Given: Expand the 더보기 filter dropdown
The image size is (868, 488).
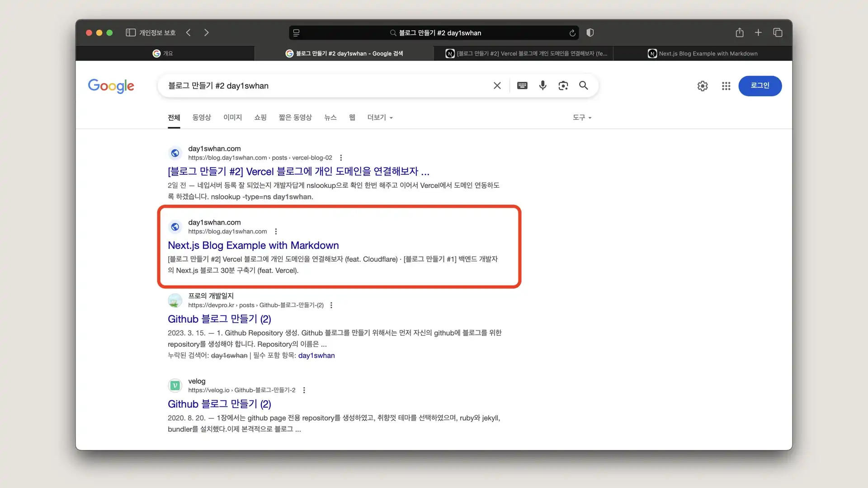Looking at the screenshot, I should click(380, 117).
